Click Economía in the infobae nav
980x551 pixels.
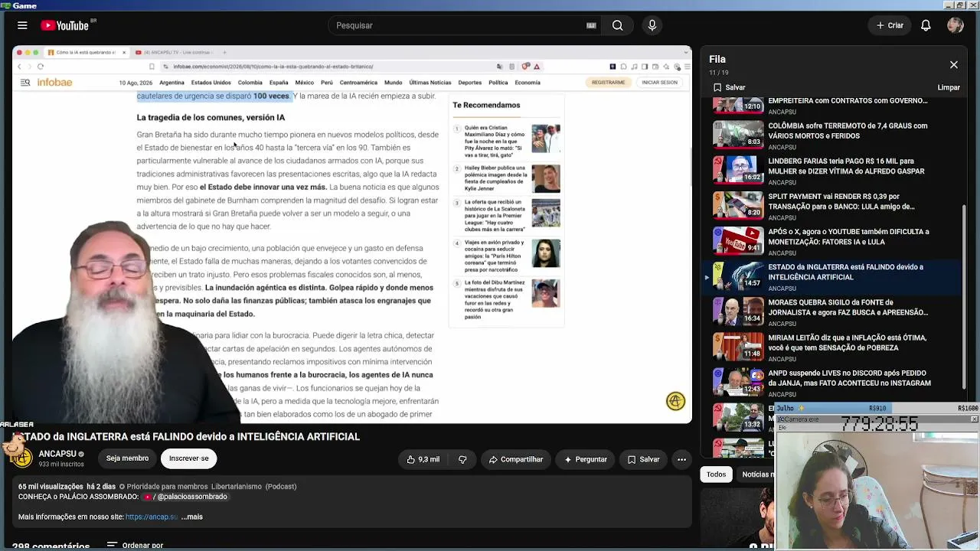point(527,83)
